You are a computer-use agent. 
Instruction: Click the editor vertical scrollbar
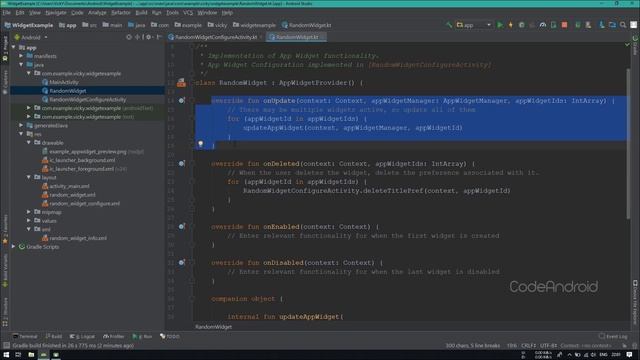[629, 143]
